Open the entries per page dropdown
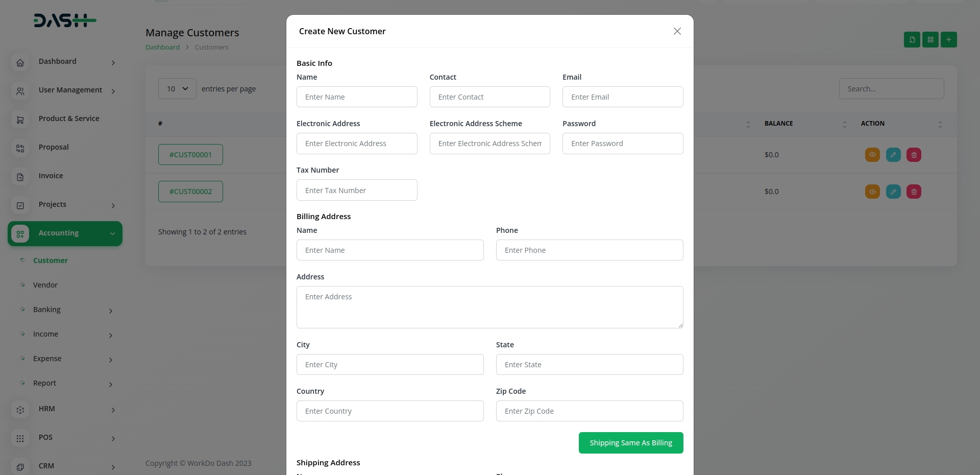 pos(177,89)
